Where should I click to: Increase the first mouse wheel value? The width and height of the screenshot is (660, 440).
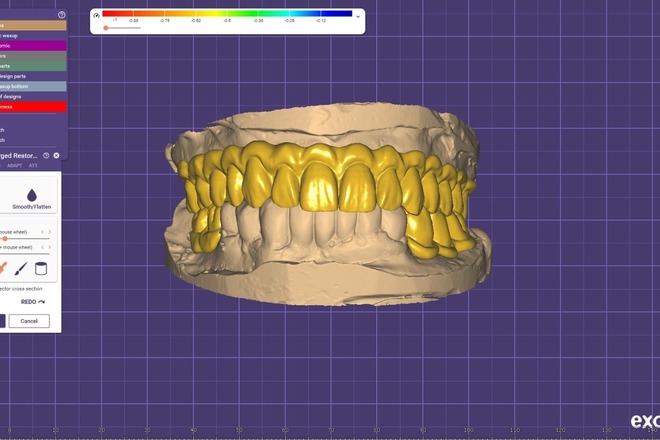point(49,232)
